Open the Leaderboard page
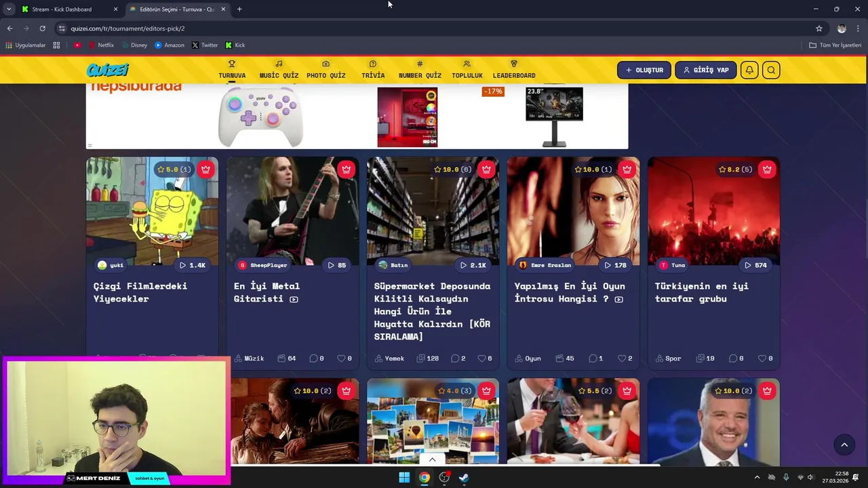The image size is (868, 488). click(x=514, y=70)
